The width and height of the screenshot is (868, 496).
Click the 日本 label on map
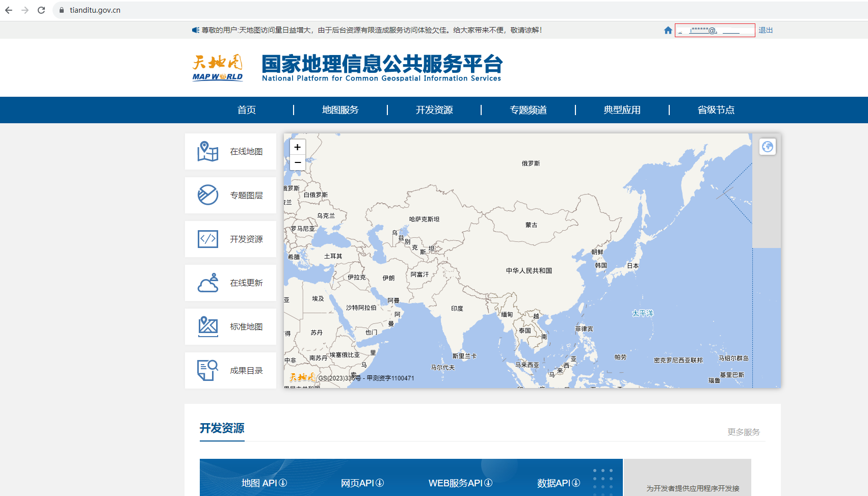click(633, 266)
